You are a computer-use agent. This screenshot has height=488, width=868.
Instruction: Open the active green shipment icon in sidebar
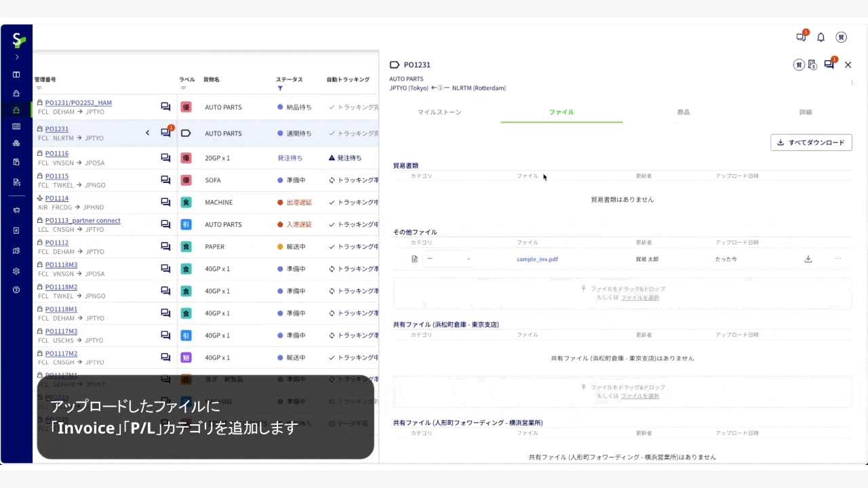point(16,110)
